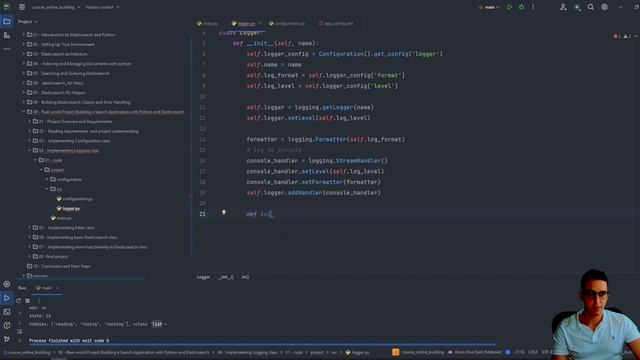Click line 21 in the editor gutter
Screen dimensions: 640x360
click(202, 214)
